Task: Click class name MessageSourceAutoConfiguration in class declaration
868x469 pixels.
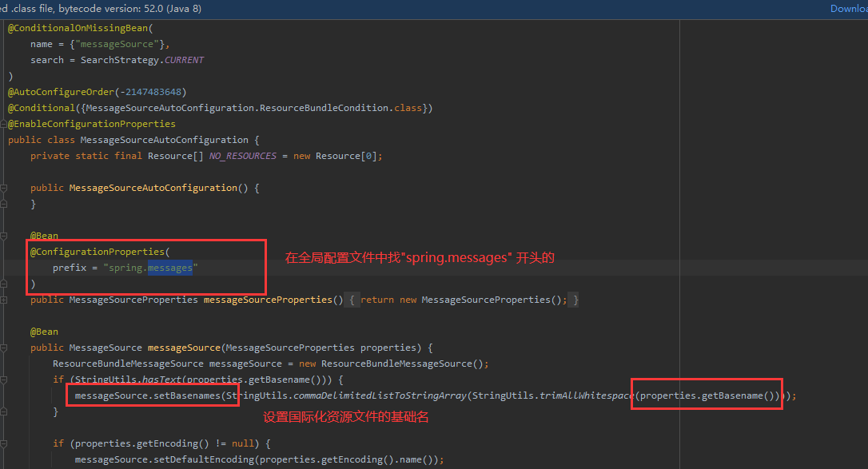Action: [165, 140]
